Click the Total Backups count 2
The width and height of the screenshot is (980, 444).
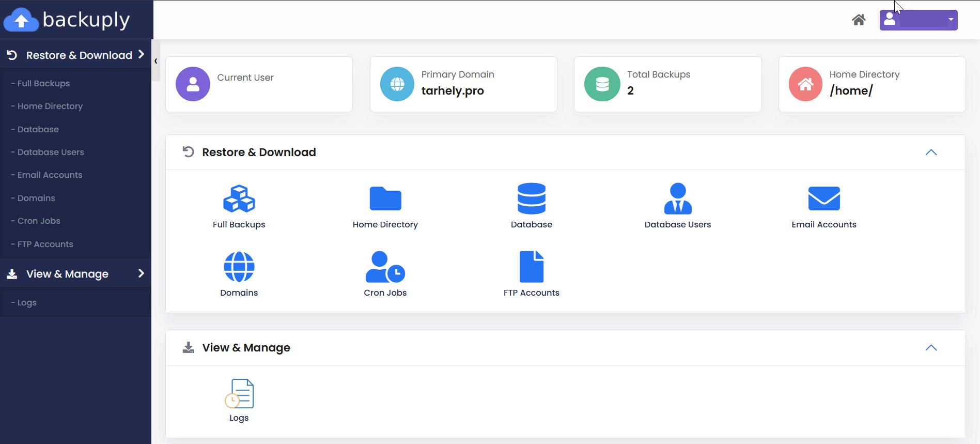tap(630, 90)
